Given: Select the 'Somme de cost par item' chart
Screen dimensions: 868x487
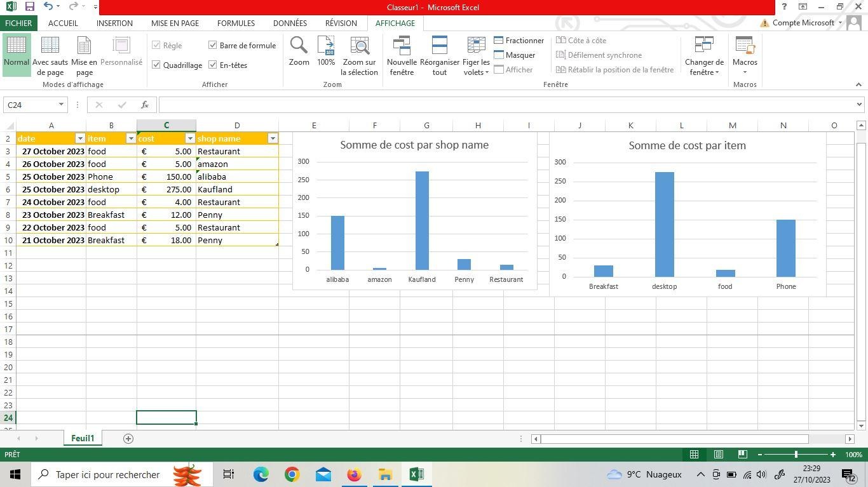Looking at the screenshot, I should tap(688, 214).
